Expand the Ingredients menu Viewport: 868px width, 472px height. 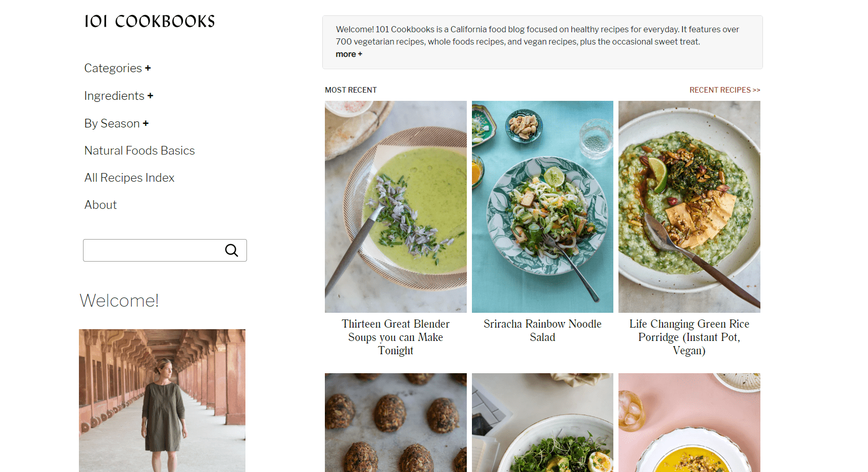[118, 96]
